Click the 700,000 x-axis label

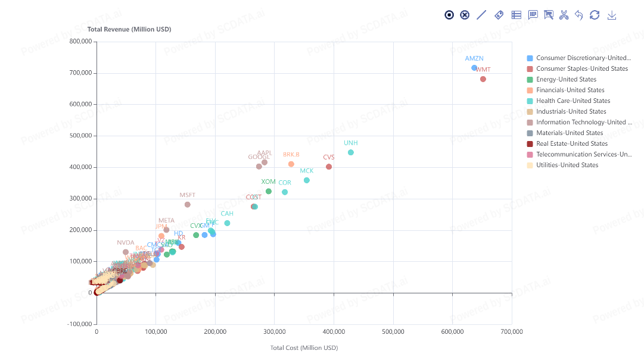512,331
